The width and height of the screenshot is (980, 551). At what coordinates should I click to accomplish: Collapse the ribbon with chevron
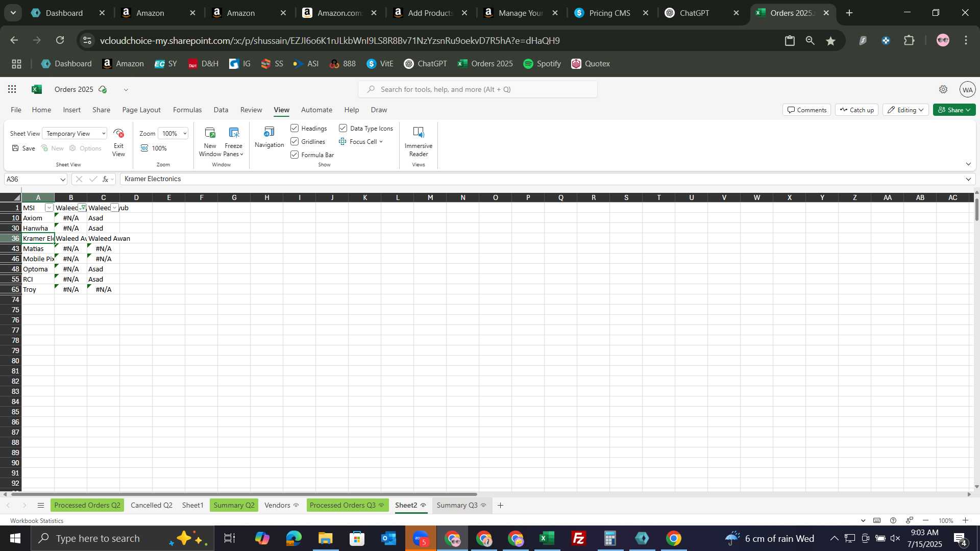click(x=968, y=164)
